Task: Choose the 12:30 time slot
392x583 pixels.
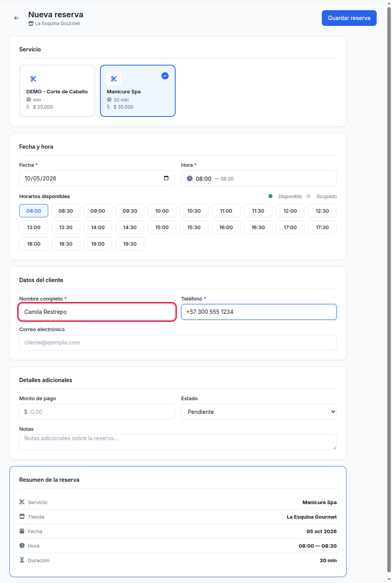Action: [322, 211]
